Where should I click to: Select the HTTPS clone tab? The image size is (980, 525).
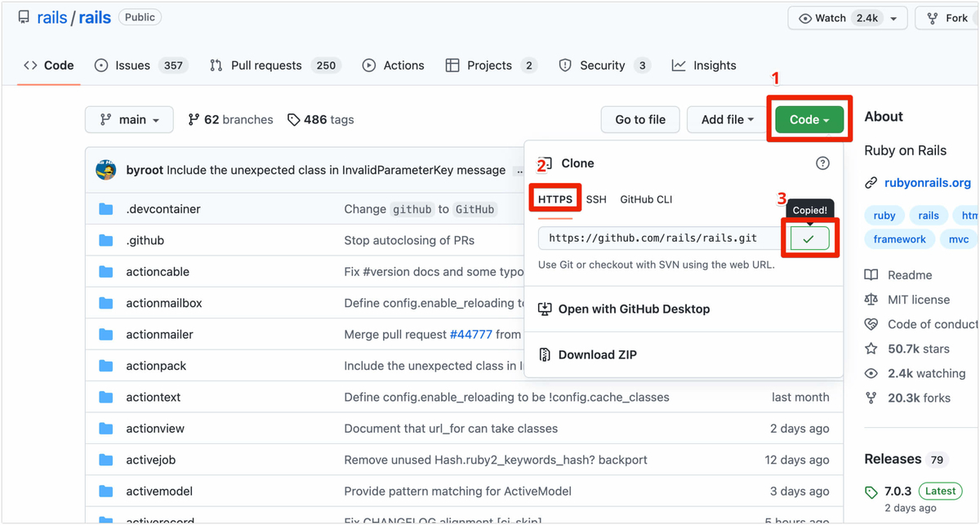[555, 199]
